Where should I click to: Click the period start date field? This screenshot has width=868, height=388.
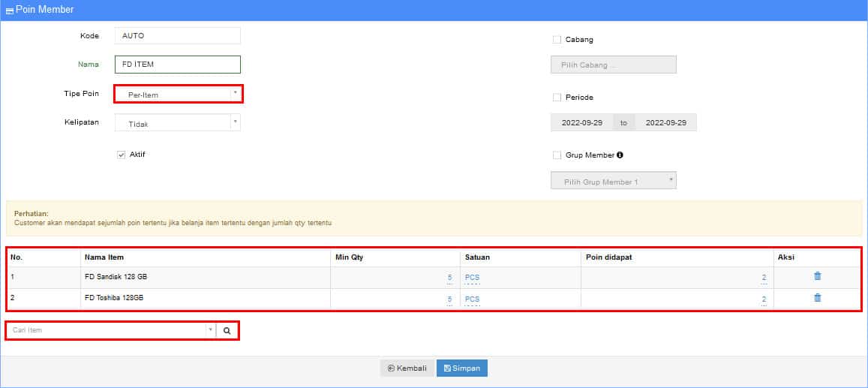(x=581, y=123)
